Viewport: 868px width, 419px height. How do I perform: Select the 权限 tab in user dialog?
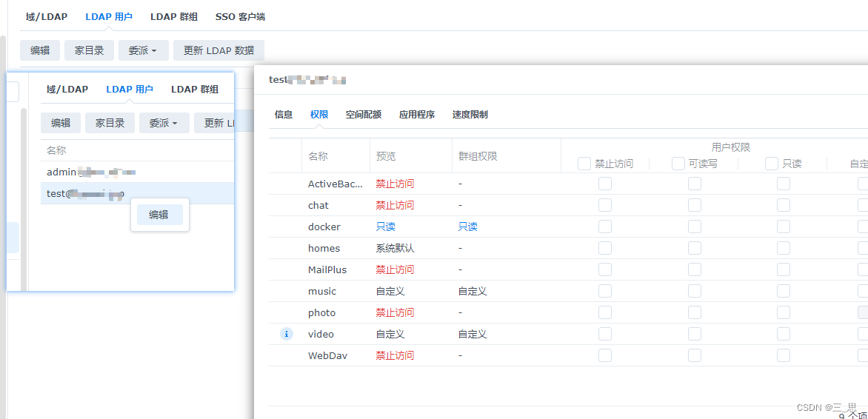[x=319, y=115]
